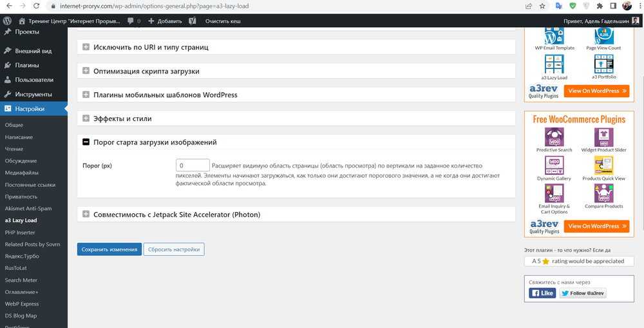Image resolution: width=644 pixels, height=328 pixels.
Task: Click the WordPress logo in admin bar
Action: (x=7, y=21)
